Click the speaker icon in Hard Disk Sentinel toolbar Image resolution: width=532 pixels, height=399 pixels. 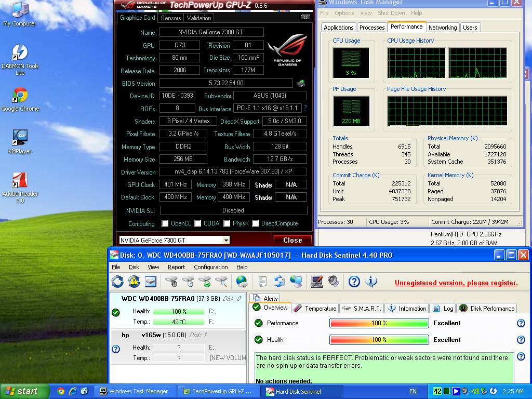[334, 282]
